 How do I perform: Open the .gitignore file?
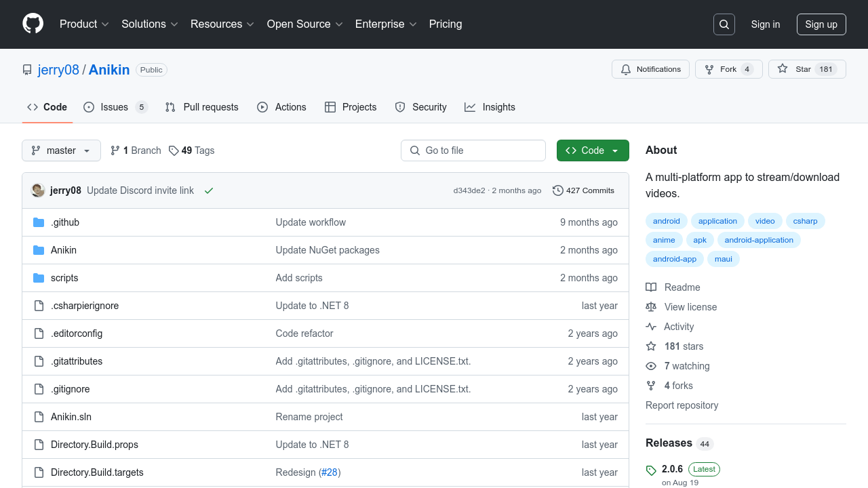(x=71, y=389)
